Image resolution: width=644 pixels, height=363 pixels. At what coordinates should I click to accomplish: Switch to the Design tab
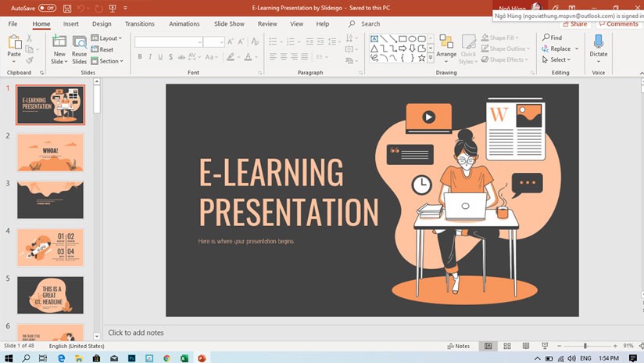[x=102, y=23]
